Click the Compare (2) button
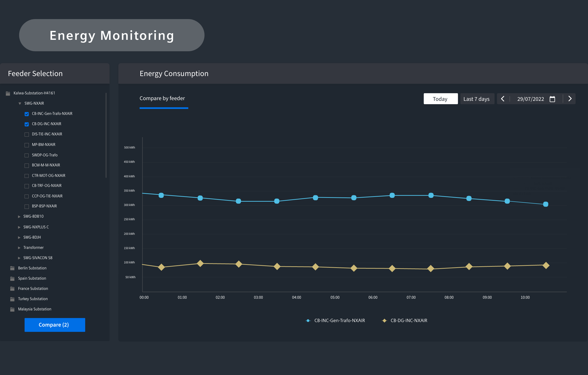This screenshot has height=375, width=588. click(x=55, y=325)
